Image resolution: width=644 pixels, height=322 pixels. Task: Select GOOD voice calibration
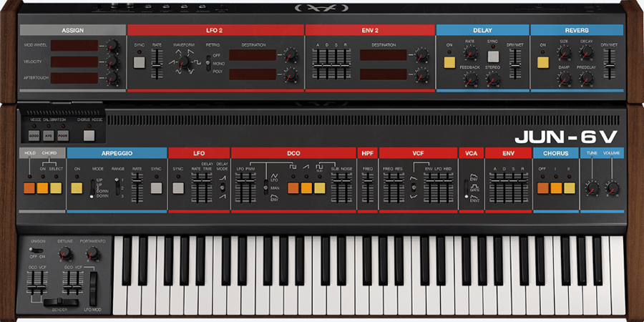[x=34, y=136]
